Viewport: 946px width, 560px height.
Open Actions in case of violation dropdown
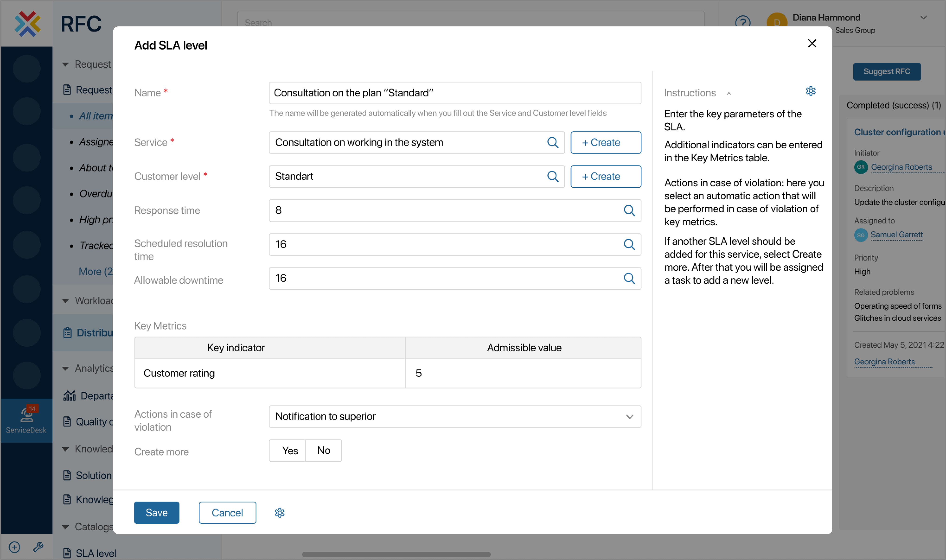[454, 416]
